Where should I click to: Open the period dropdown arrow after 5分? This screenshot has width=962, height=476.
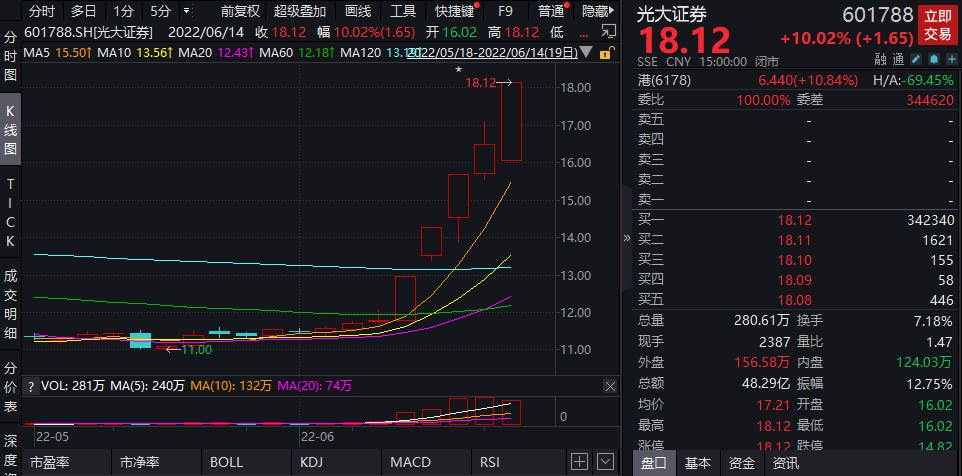[187, 11]
